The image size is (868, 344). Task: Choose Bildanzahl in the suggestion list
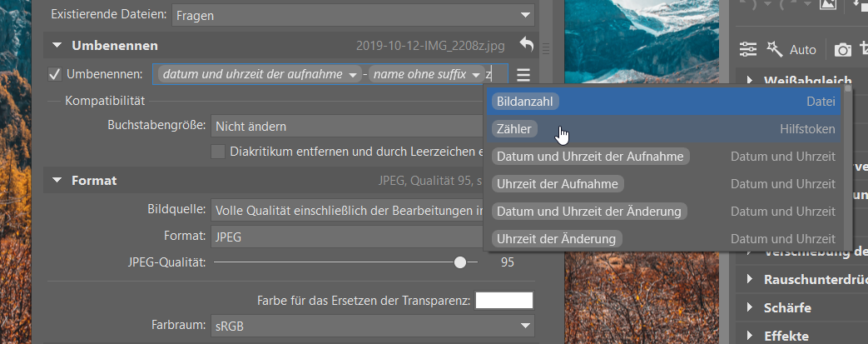(525, 102)
